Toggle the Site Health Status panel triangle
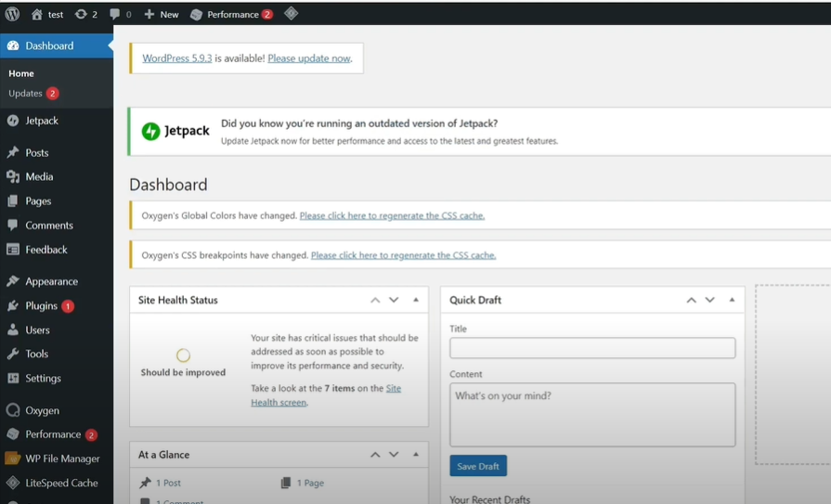This screenshot has height=504, width=831. pos(416,300)
